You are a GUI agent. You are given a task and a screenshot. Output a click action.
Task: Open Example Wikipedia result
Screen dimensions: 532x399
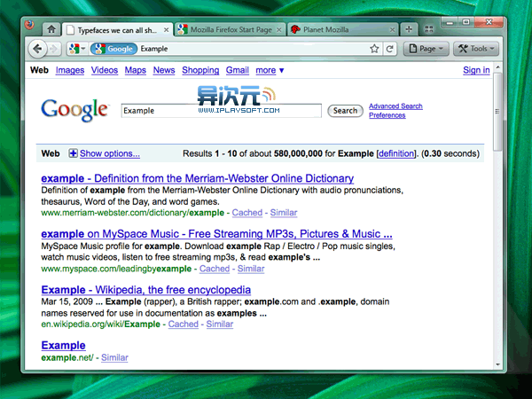point(146,290)
